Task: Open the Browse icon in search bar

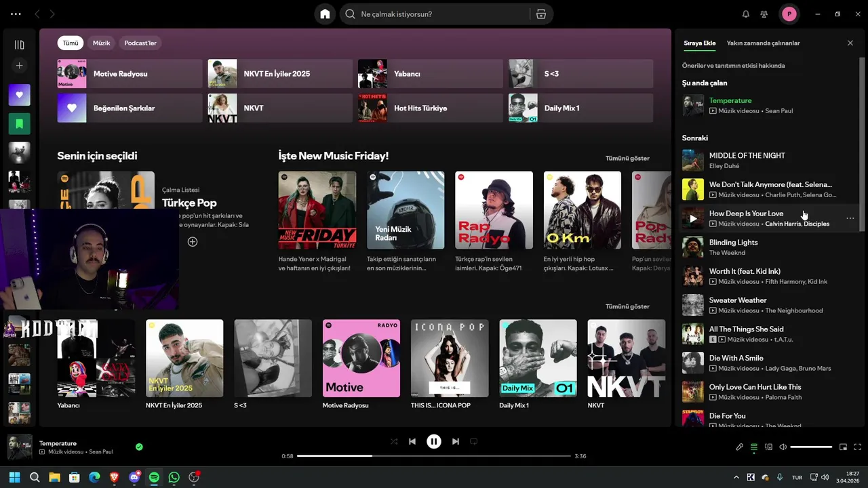Action: [540, 14]
